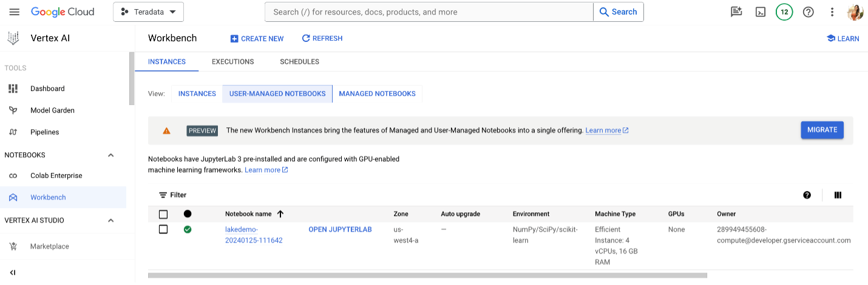Open the hamburger navigation menu
Viewport: 868px width, 285px height.
click(x=15, y=12)
